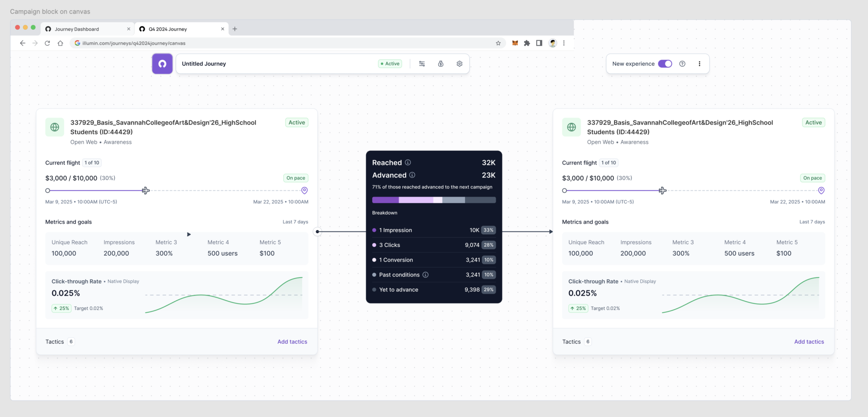Select the 3 Clicks breakdown row
The height and width of the screenshot is (417, 868).
434,245
